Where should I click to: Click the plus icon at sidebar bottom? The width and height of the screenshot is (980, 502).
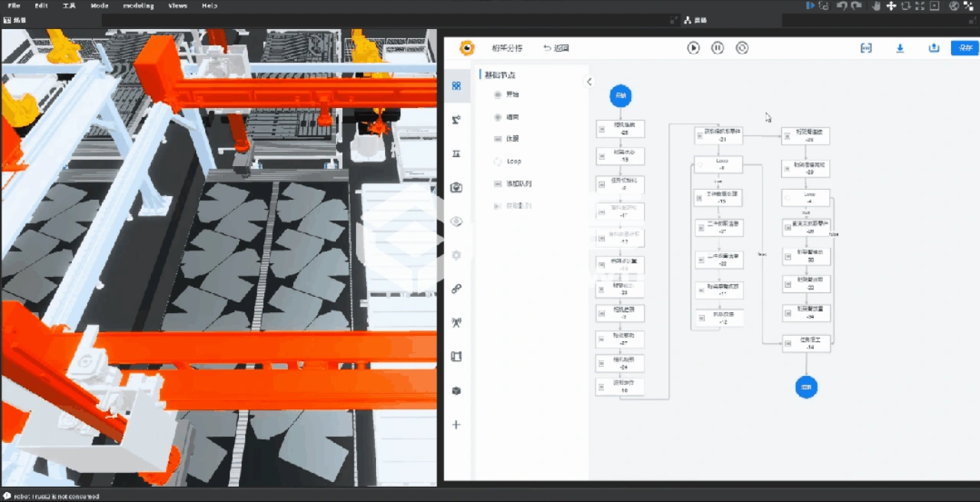pyautogui.click(x=456, y=424)
